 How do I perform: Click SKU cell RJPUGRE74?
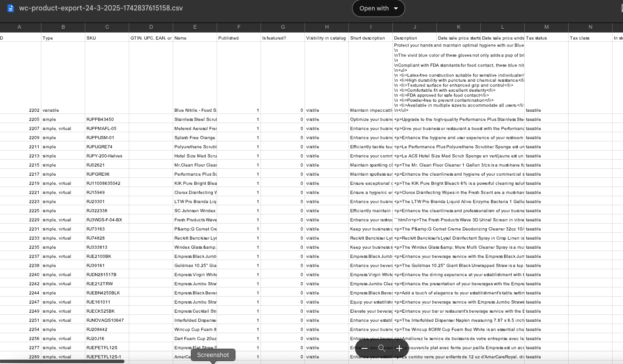(107, 147)
